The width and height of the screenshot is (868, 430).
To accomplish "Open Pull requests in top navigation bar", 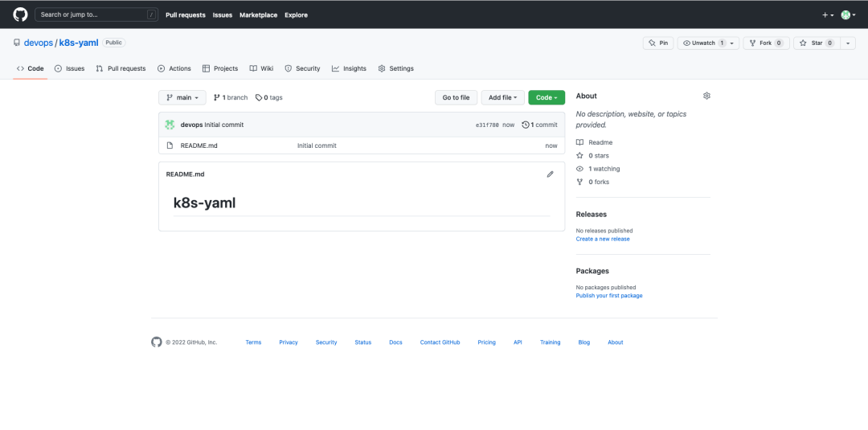I will [x=186, y=15].
